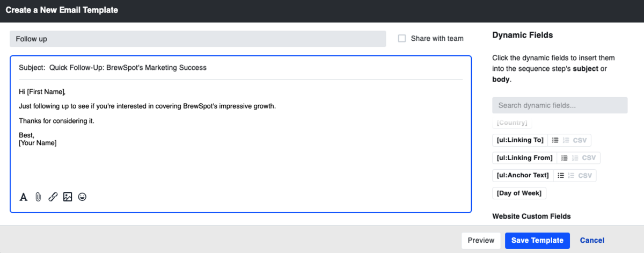Choose numbered list format for Linking To

coord(566,140)
